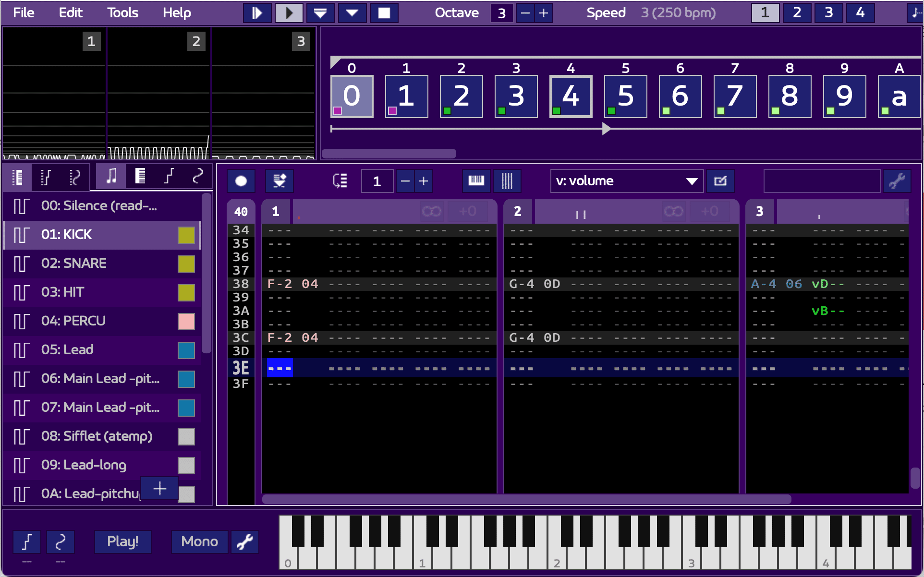924x577 pixels.
Task: Select the '05: Lead' instrument
Action: click(x=102, y=350)
